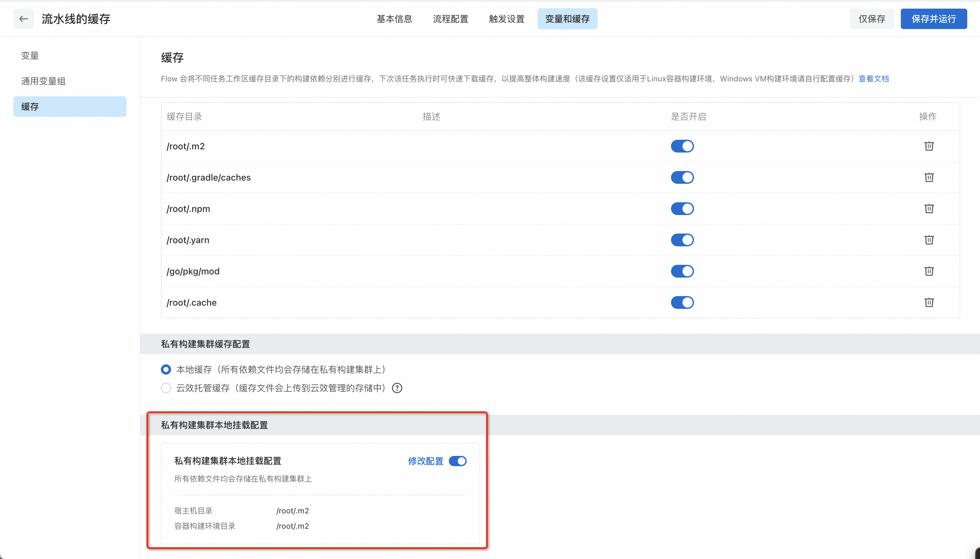
Task: Select the 本地缓存 radio option
Action: (166, 370)
